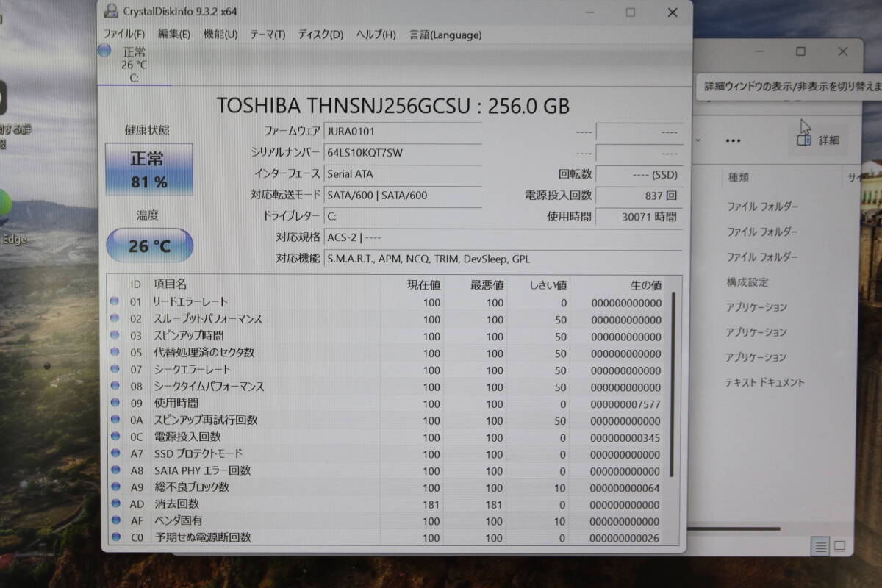Click raw value 000000007577
Viewport: 882px width, 588px height.
click(x=625, y=404)
